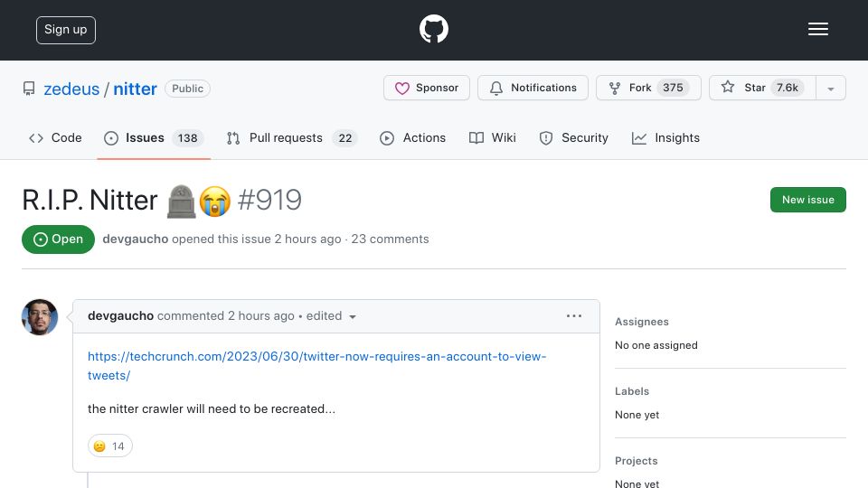Click the Notifications bell button
The height and width of the screenshot is (488, 868).
533,88
